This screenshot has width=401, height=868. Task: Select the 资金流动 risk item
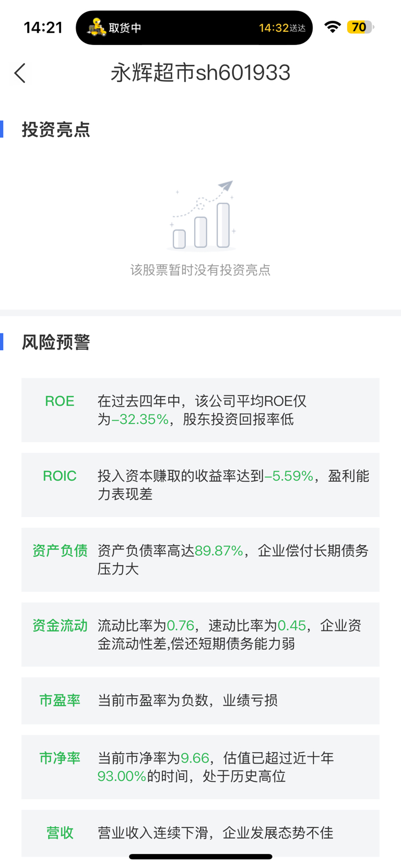(x=200, y=634)
